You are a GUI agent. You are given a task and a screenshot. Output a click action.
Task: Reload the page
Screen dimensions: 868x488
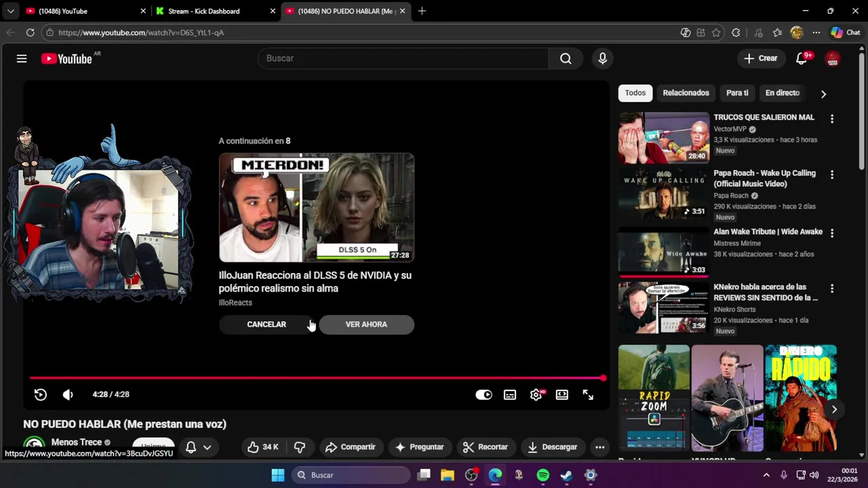[x=30, y=33]
